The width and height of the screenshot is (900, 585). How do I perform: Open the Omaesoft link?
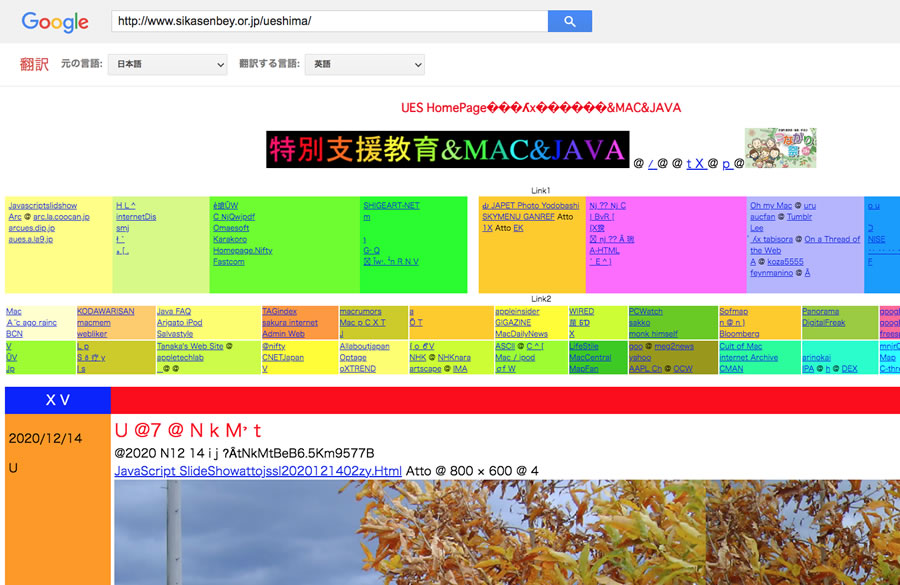click(x=231, y=228)
